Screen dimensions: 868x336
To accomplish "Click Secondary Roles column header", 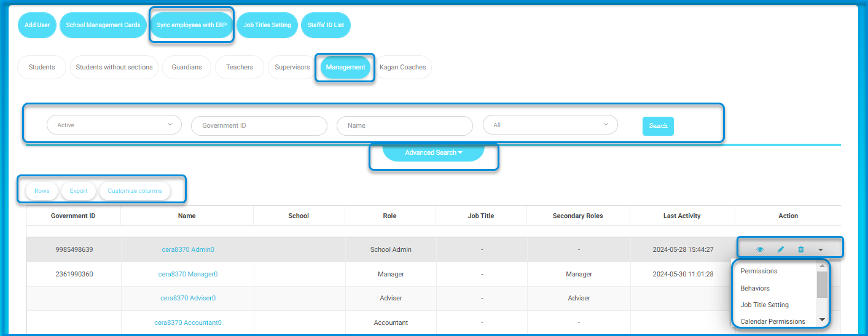I will click(x=578, y=216).
